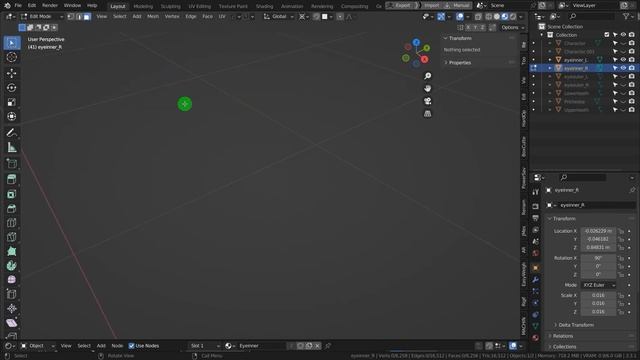Expand eyeinner_L tree row
This screenshot has width=640, height=360.
(550, 60)
